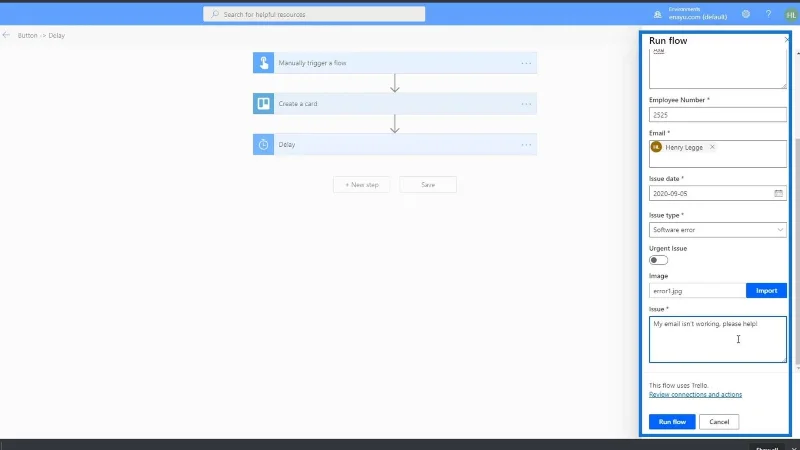
Task: Click the search magnifier icon
Action: 215,14
